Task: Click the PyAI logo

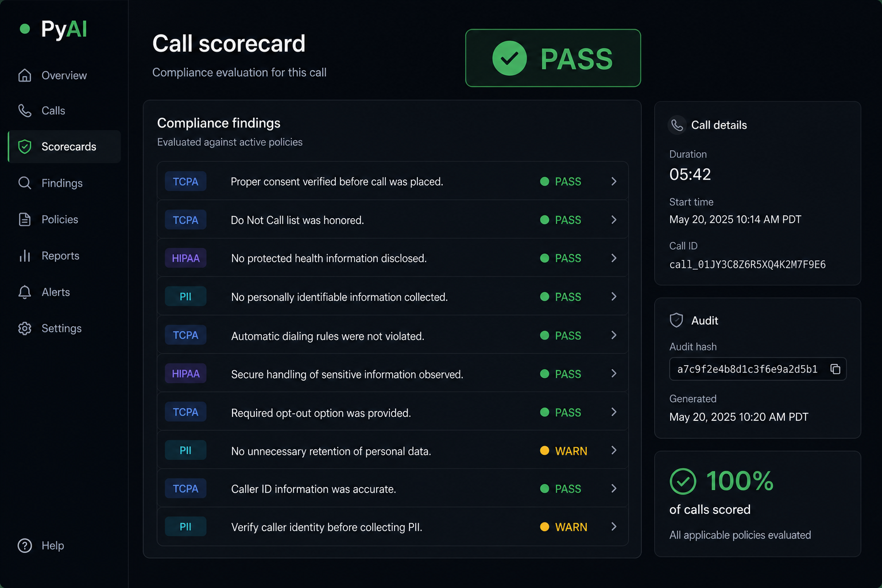Action: (x=53, y=29)
